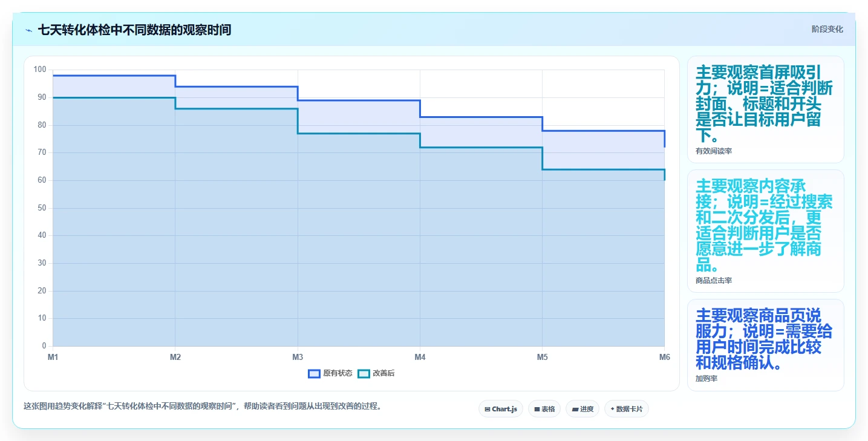The width and height of the screenshot is (868, 441).
Task: Click the M4 x-axis label
Action: coord(420,358)
